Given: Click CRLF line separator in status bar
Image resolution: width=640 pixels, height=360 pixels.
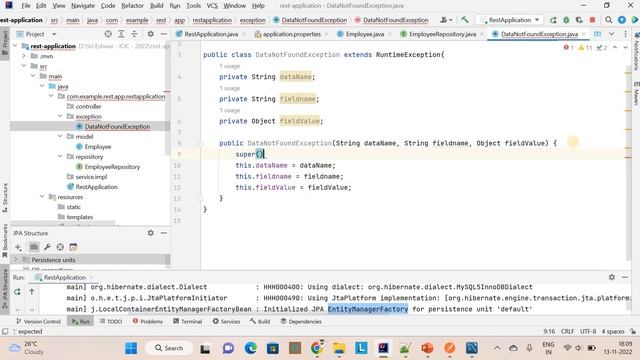Looking at the screenshot, I should coord(567,331).
